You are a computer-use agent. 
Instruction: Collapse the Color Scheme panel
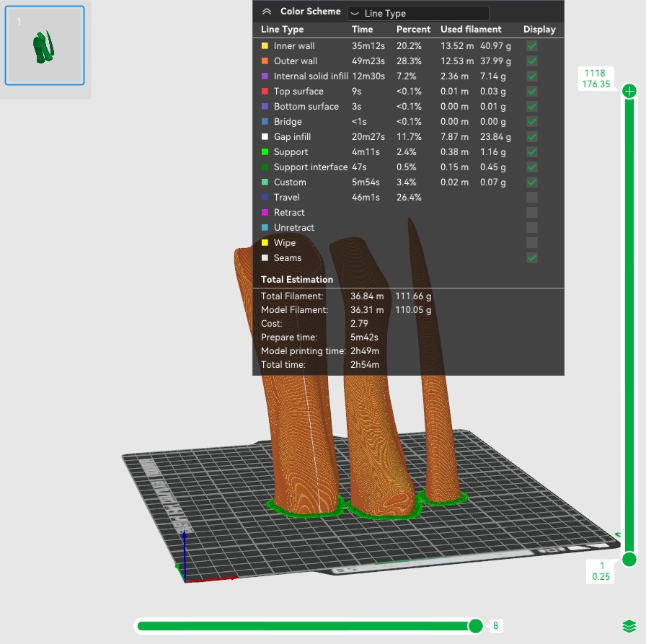[x=267, y=12]
